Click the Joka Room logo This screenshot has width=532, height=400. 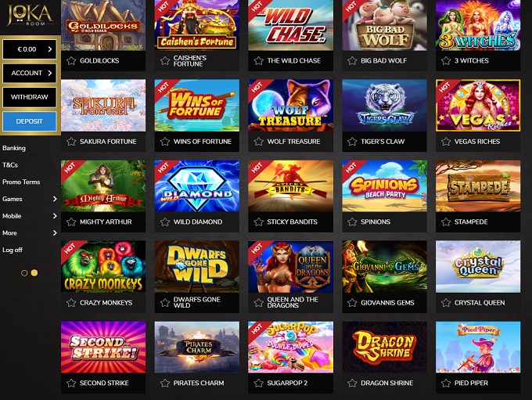click(30, 15)
